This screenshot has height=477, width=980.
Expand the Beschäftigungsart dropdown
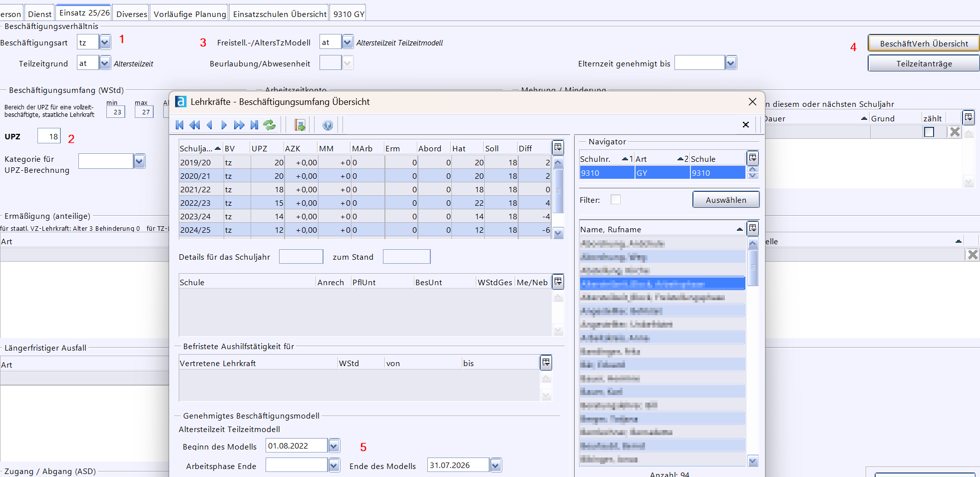105,42
